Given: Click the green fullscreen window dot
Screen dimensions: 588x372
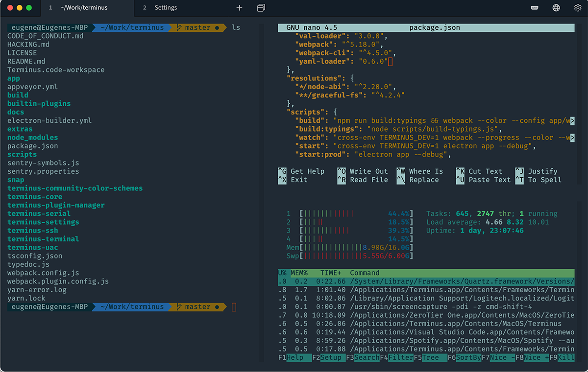Looking at the screenshot, I should pos(29,8).
